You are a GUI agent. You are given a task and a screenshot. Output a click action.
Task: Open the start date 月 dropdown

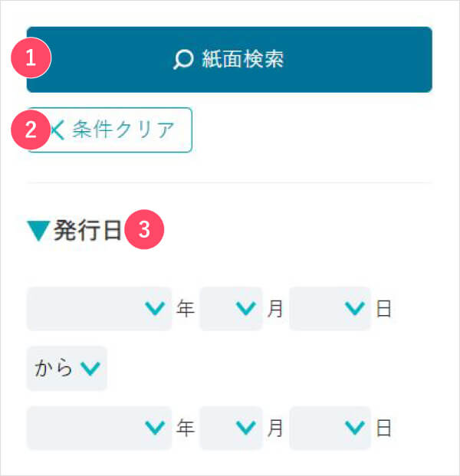(x=231, y=309)
